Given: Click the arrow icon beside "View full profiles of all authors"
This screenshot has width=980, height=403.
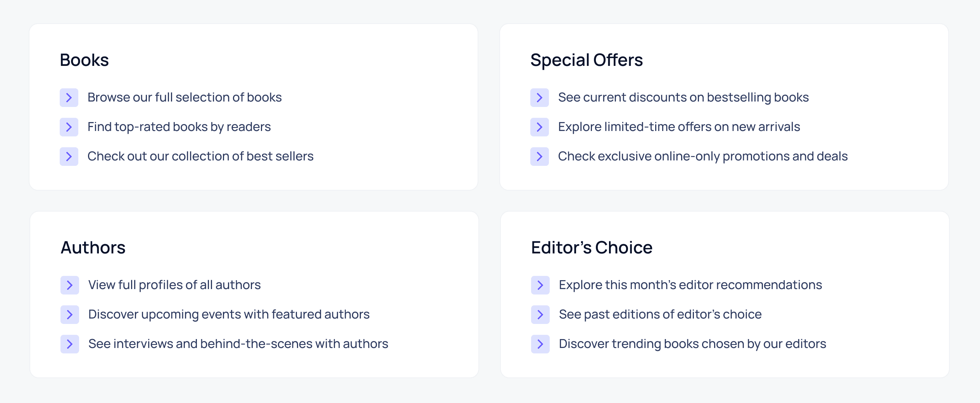Looking at the screenshot, I should tap(69, 285).
